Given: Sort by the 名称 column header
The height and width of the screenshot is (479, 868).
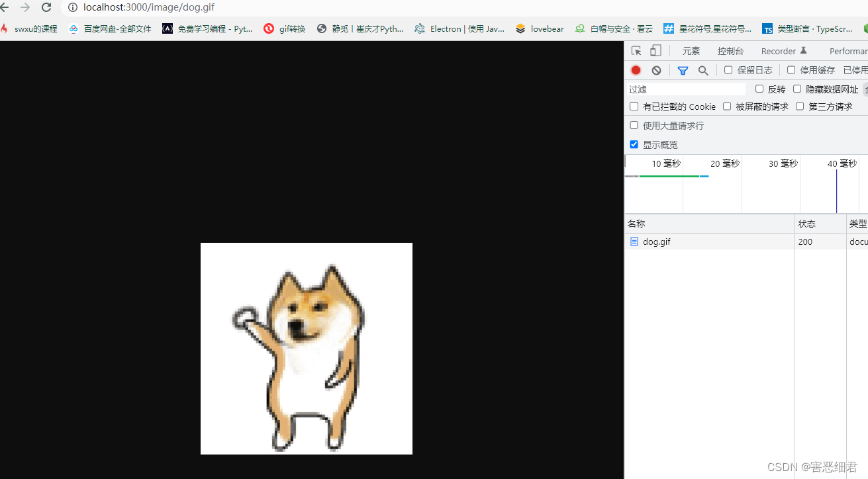Looking at the screenshot, I should (x=709, y=224).
